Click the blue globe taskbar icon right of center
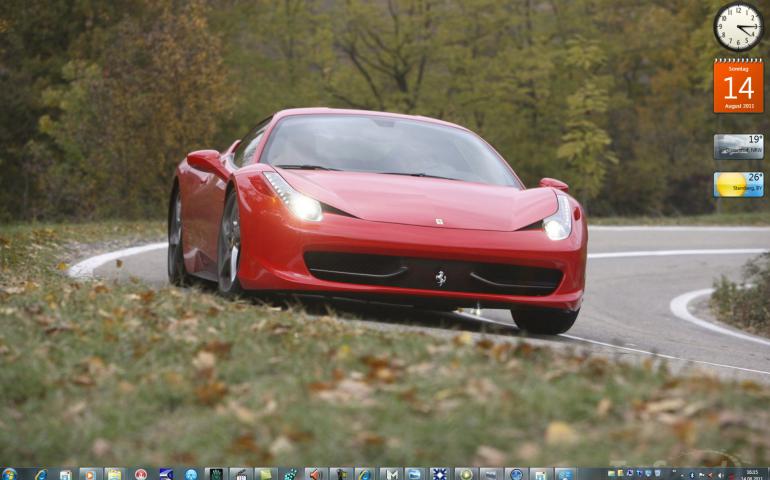Screen dimensions: 770x480 pyautogui.click(x=516, y=475)
